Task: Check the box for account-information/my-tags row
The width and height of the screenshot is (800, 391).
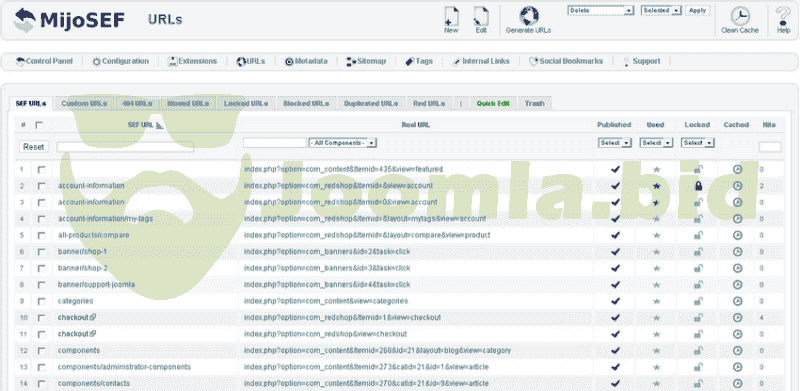Action: coord(41,219)
